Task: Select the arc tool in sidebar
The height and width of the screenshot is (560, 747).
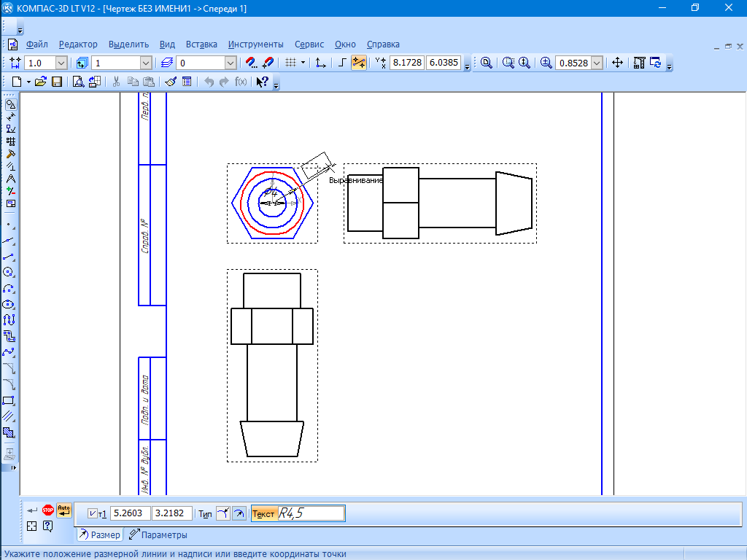Action: pyautogui.click(x=9, y=289)
